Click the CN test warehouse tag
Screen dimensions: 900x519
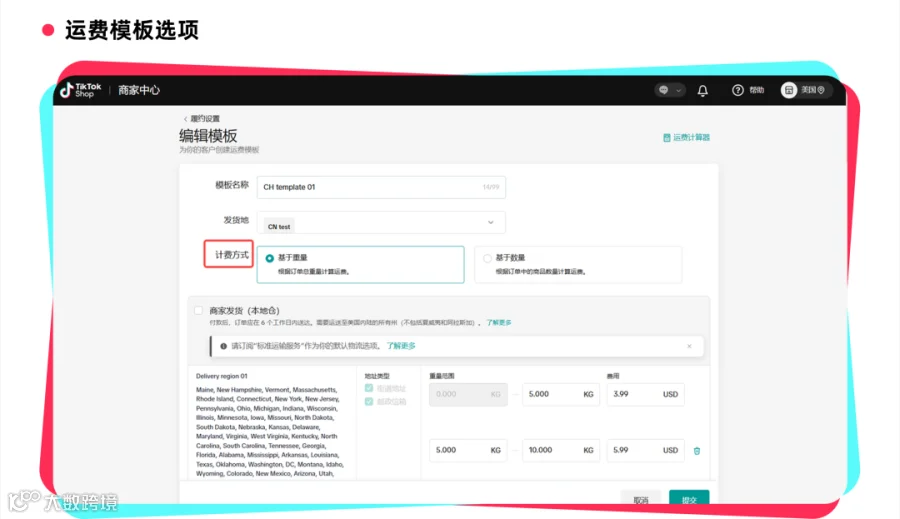(279, 227)
